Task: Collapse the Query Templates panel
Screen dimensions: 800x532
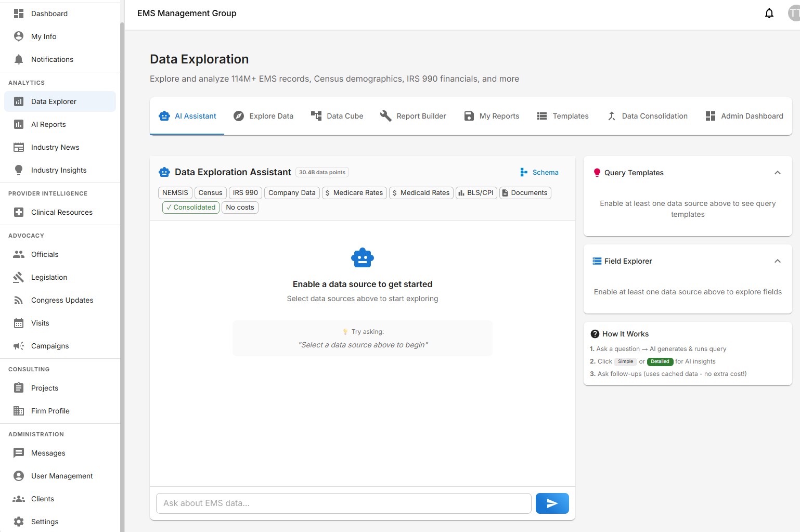Action: click(778, 173)
